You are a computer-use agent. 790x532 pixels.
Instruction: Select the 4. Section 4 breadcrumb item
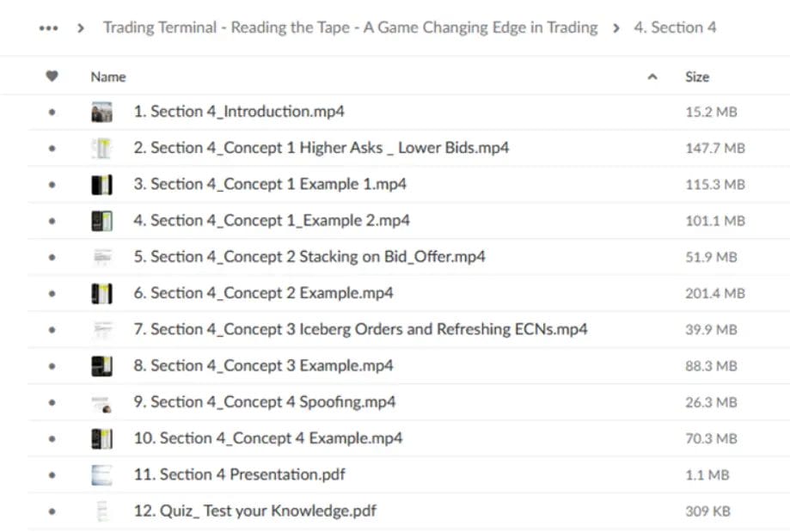tap(676, 27)
